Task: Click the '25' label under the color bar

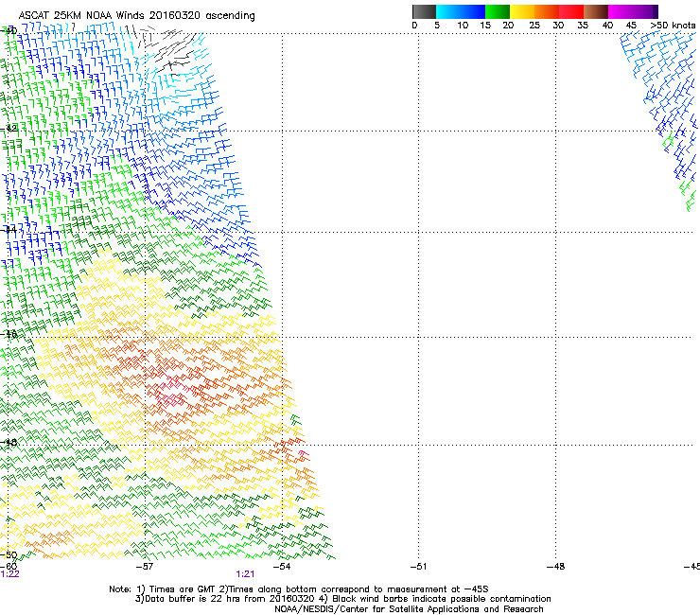Action: click(534, 26)
